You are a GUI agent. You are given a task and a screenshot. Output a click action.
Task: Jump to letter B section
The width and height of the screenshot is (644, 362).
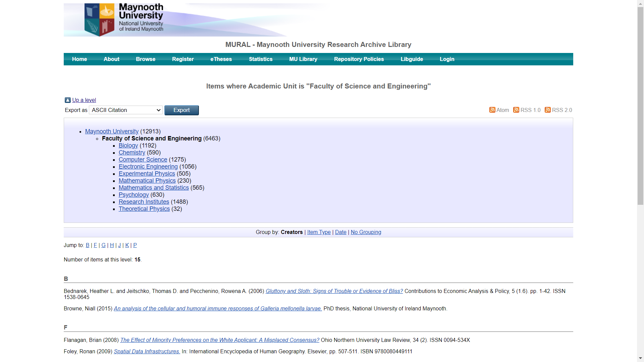tap(88, 245)
